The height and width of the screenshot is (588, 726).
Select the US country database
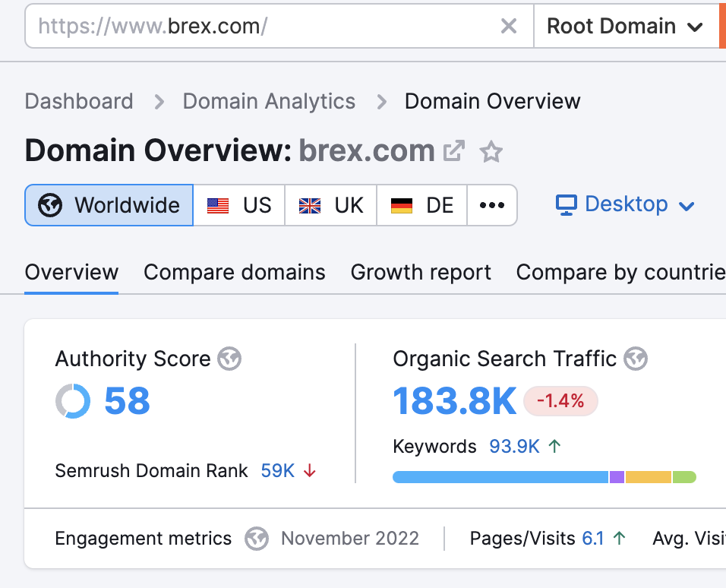239,205
